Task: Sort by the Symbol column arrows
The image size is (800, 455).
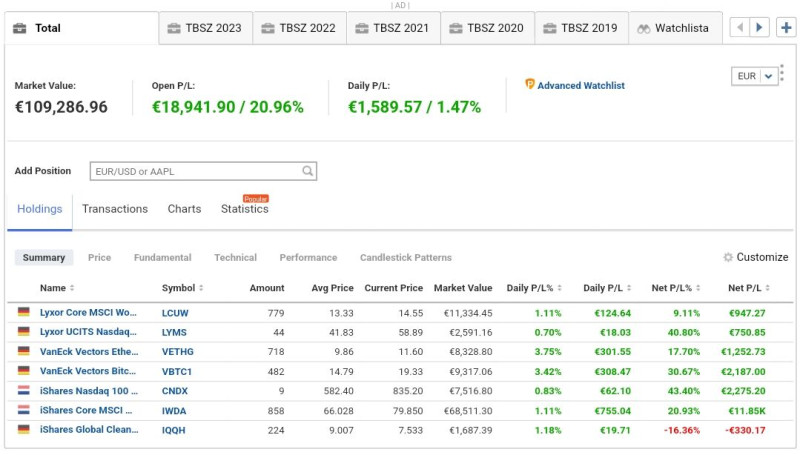Action: (x=201, y=288)
